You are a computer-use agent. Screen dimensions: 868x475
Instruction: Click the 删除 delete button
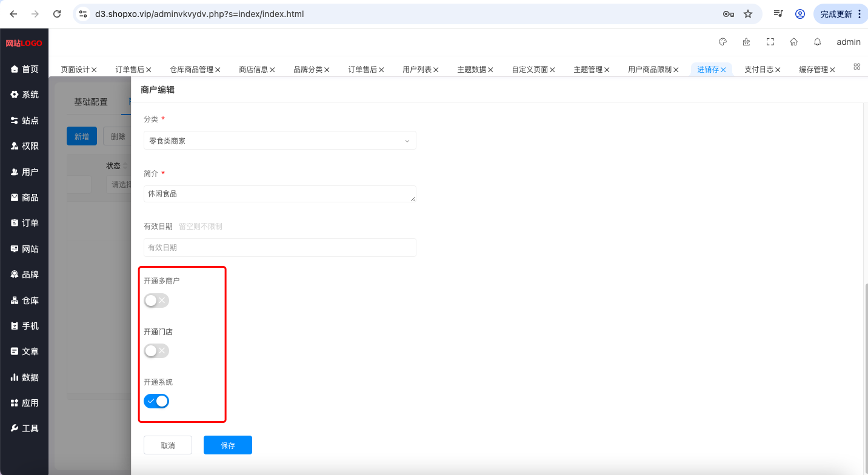[x=117, y=136]
